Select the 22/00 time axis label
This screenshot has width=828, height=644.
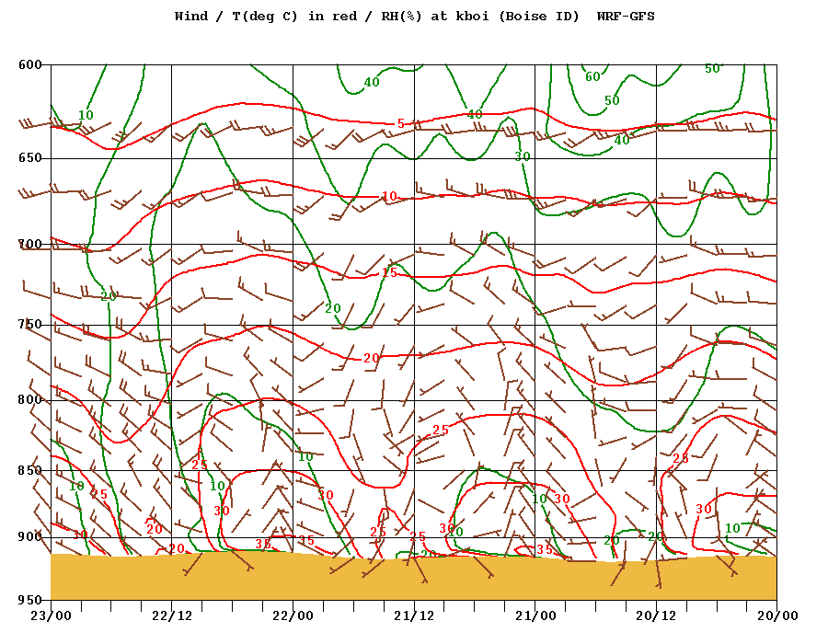click(293, 616)
